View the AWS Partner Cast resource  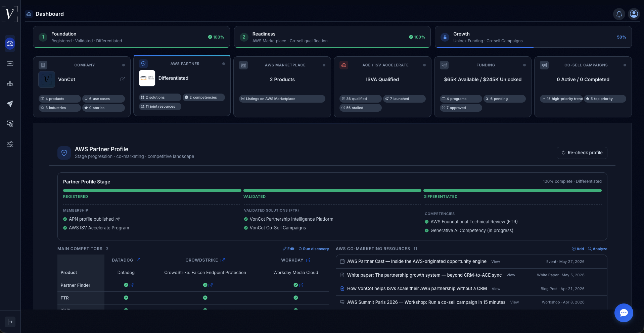496,262
